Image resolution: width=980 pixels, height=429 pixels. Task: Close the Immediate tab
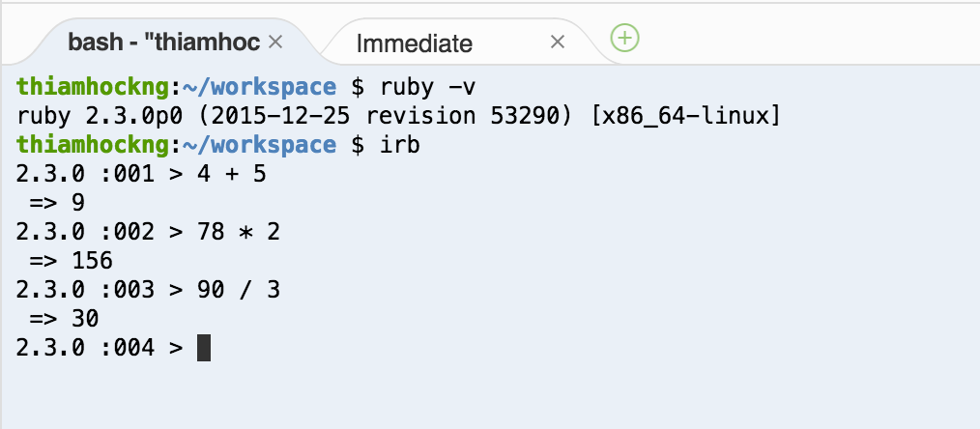(x=557, y=42)
